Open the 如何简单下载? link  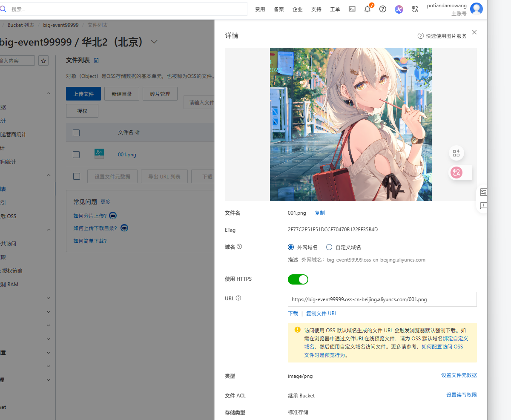(90, 241)
